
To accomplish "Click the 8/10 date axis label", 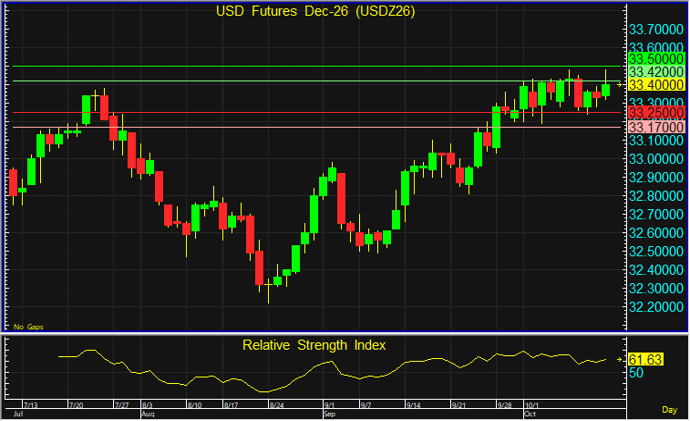I will [195, 405].
